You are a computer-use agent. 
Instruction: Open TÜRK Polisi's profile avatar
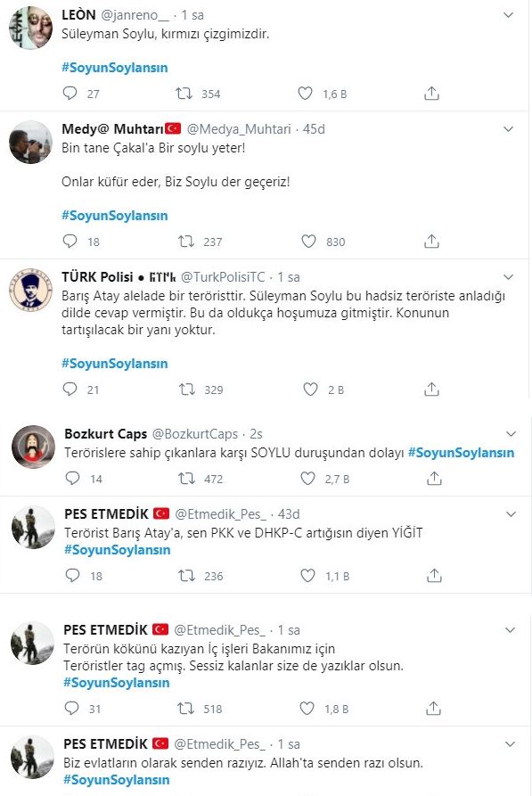(x=31, y=290)
